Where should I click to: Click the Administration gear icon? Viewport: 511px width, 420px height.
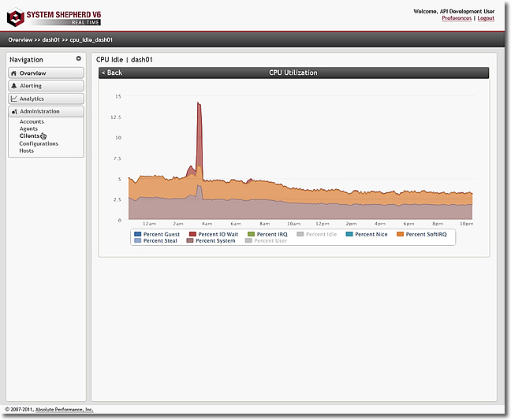coord(14,112)
